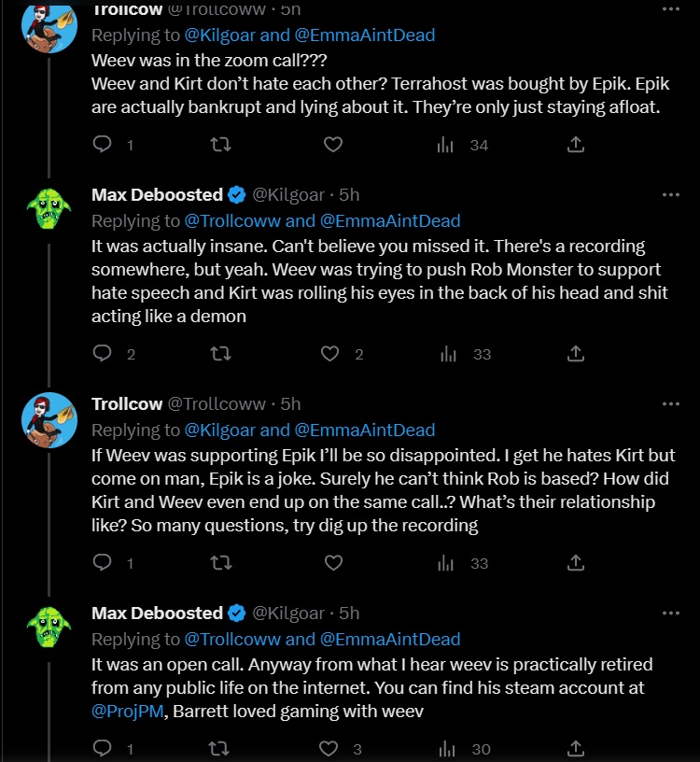Like Max Deboosted's "actually insane" tweet

pos(329,354)
